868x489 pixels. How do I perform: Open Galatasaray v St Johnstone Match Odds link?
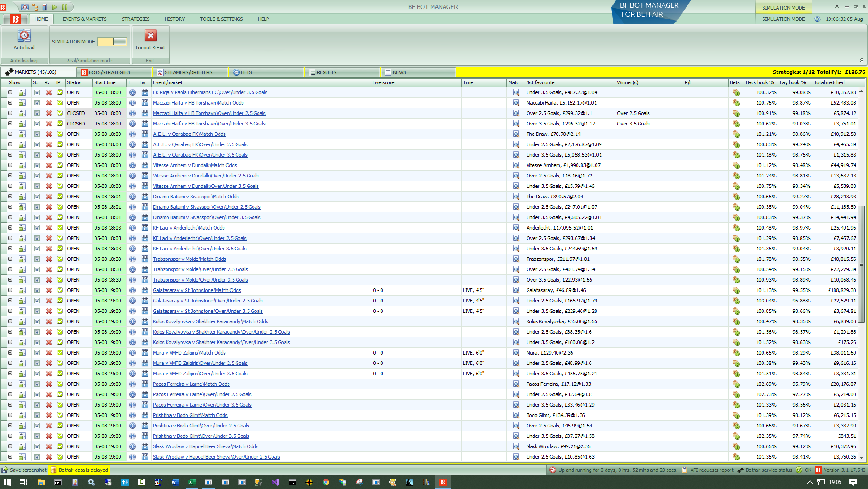197,290
